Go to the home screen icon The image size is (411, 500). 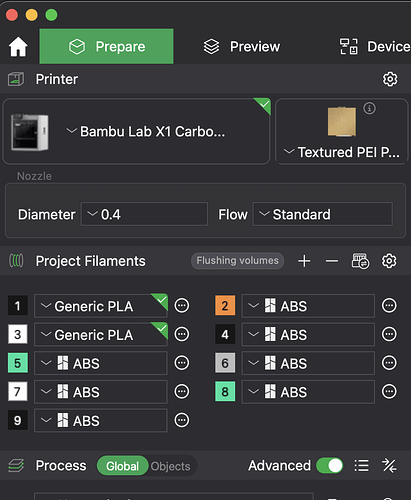18,47
